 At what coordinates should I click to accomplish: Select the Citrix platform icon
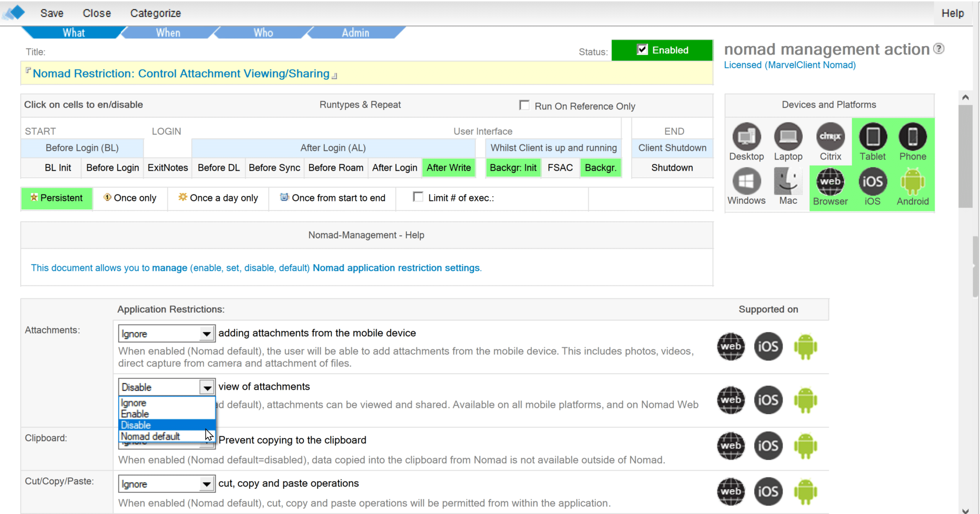point(830,137)
